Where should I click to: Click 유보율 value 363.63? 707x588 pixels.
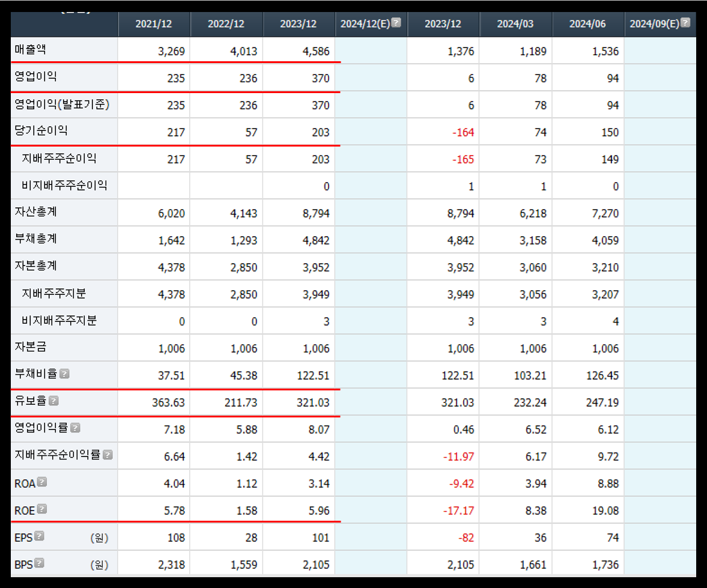168,402
